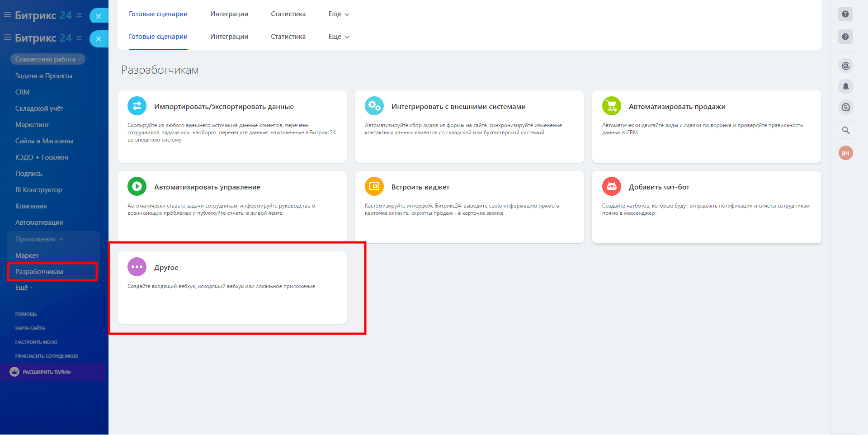Viewport: 868px width, 435px height.
Task: Open the chat messages icon in right rail
Action: 846,107
